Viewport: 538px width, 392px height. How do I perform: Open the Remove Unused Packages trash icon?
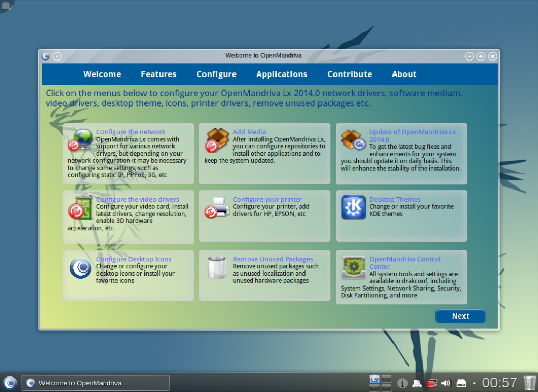216,267
